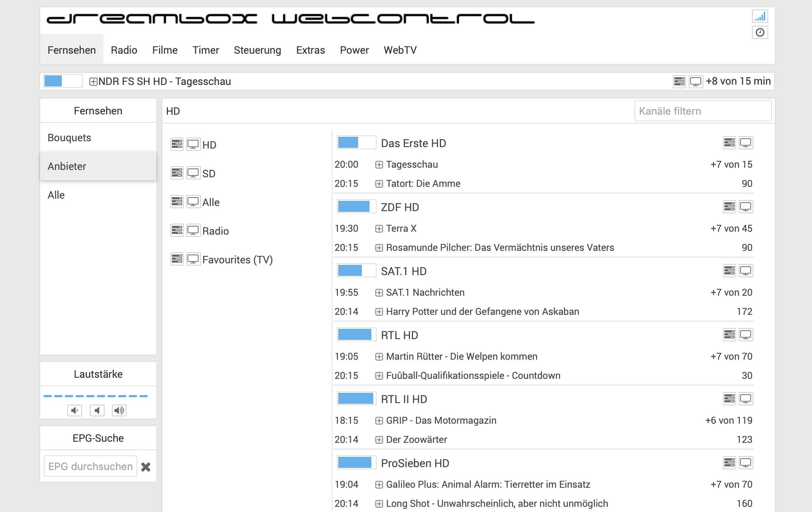Open the signal strength icon
The width and height of the screenshot is (812, 512).
coord(760,17)
